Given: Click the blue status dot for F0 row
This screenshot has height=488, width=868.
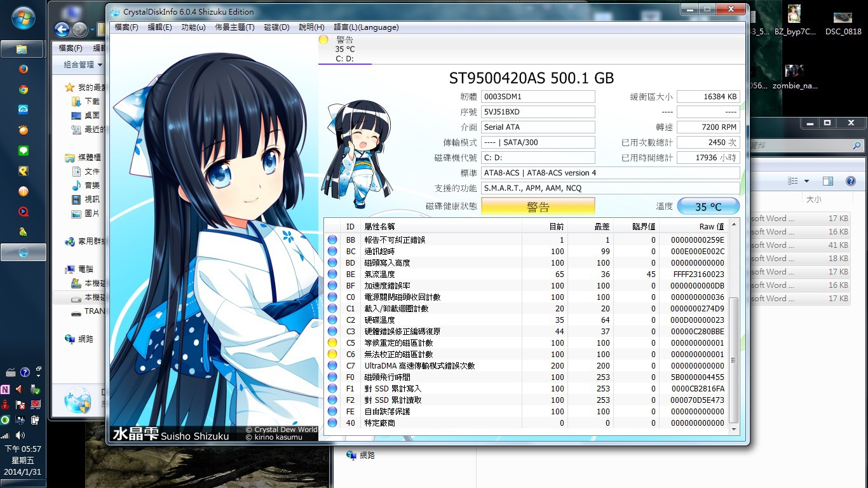Looking at the screenshot, I should pos(332,377).
